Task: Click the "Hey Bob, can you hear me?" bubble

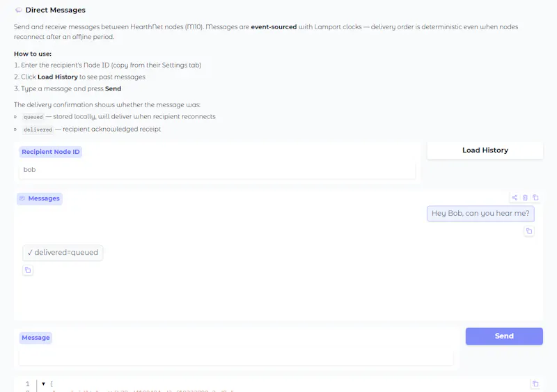Action: point(480,214)
